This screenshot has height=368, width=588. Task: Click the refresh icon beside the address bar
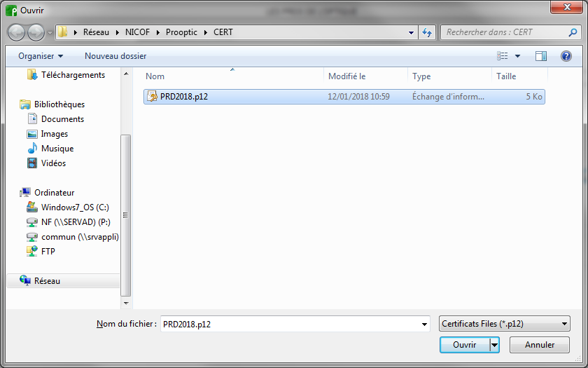427,33
